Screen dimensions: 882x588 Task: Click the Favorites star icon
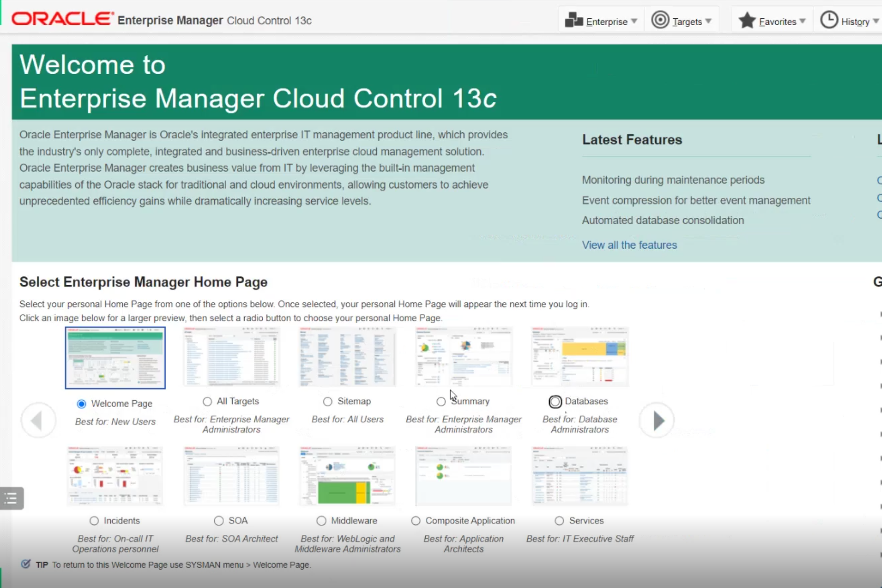(x=747, y=21)
